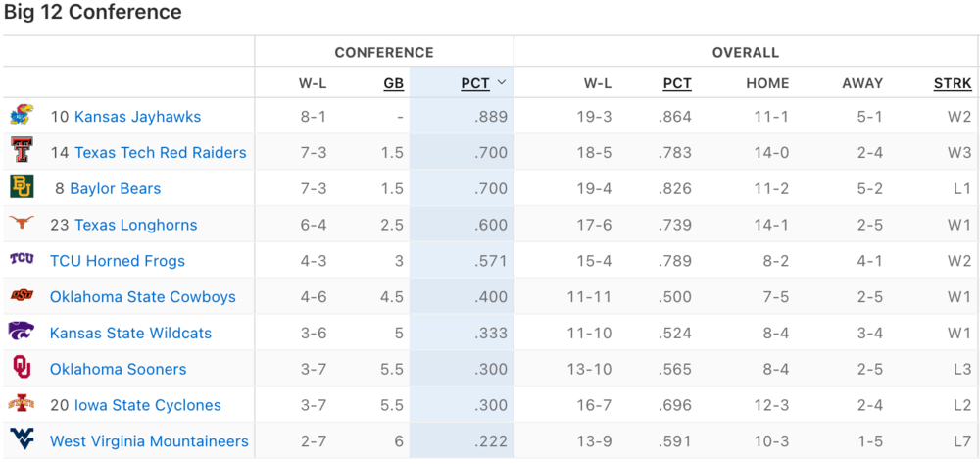Click the Baylor Bears logo icon
This screenshot has height=464, width=980.
(22, 188)
